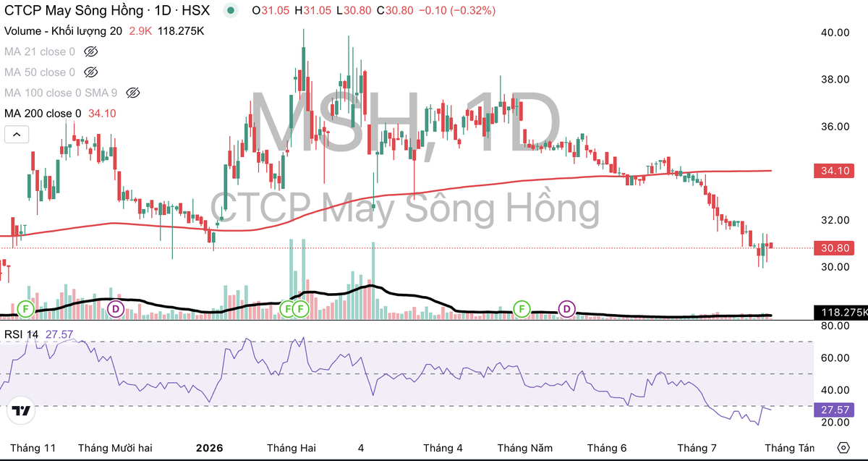This screenshot has width=868, height=461.
Task: Click the D dividend marker near Tháng 6
Action: pyautogui.click(x=566, y=309)
